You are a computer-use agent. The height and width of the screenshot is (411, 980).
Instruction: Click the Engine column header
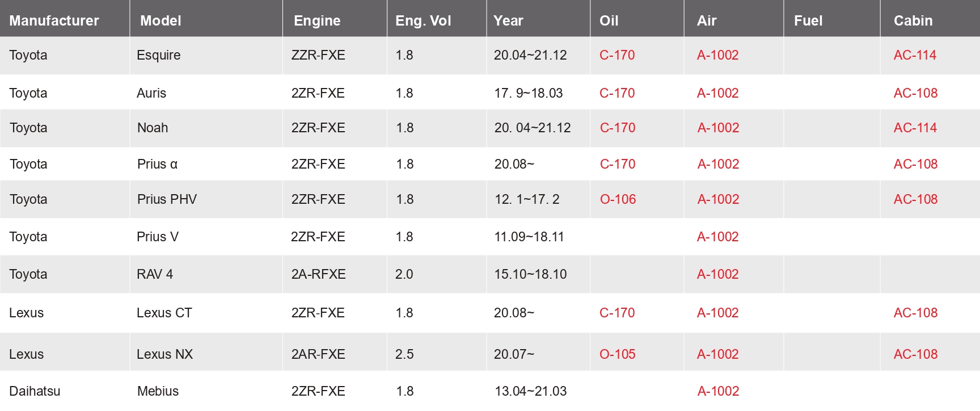tap(317, 21)
